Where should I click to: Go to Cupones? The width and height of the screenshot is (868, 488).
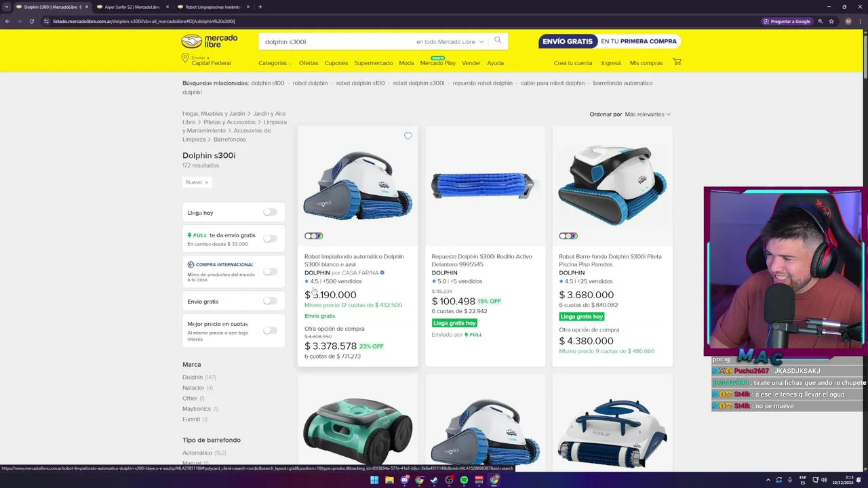point(336,63)
